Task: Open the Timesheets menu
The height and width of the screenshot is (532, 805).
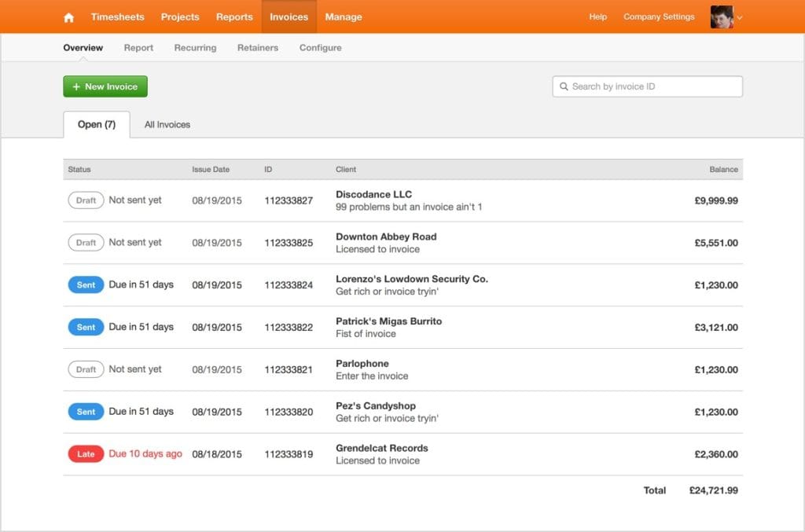Action: click(x=117, y=17)
